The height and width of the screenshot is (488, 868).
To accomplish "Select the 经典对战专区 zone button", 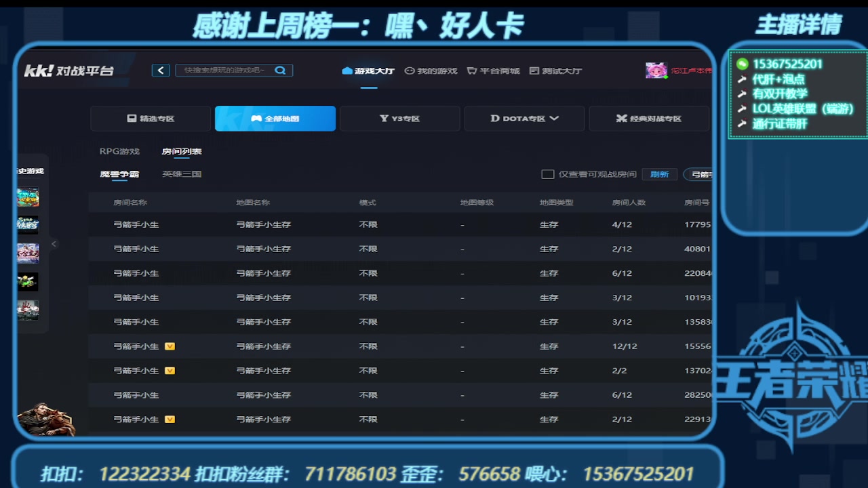I will pyautogui.click(x=649, y=119).
